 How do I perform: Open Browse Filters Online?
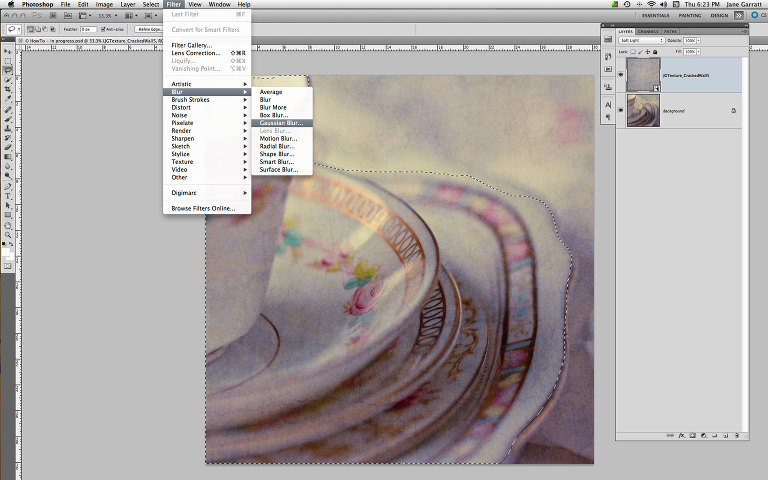(x=207, y=209)
